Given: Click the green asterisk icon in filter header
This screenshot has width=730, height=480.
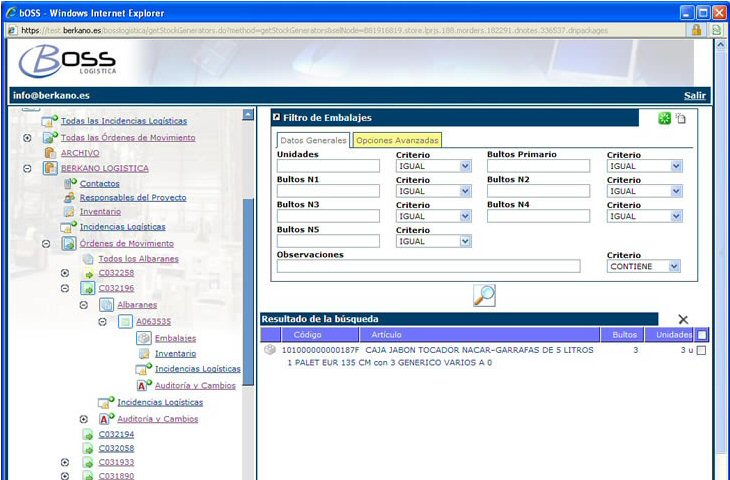Looking at the screenshot, I should tap(663, 118).
